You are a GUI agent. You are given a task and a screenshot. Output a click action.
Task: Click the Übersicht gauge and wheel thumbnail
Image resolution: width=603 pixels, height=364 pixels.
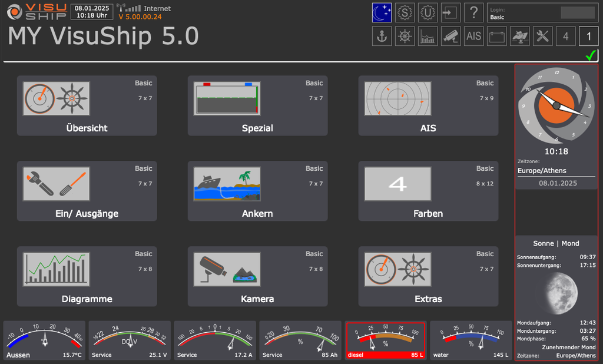[57, 98]
